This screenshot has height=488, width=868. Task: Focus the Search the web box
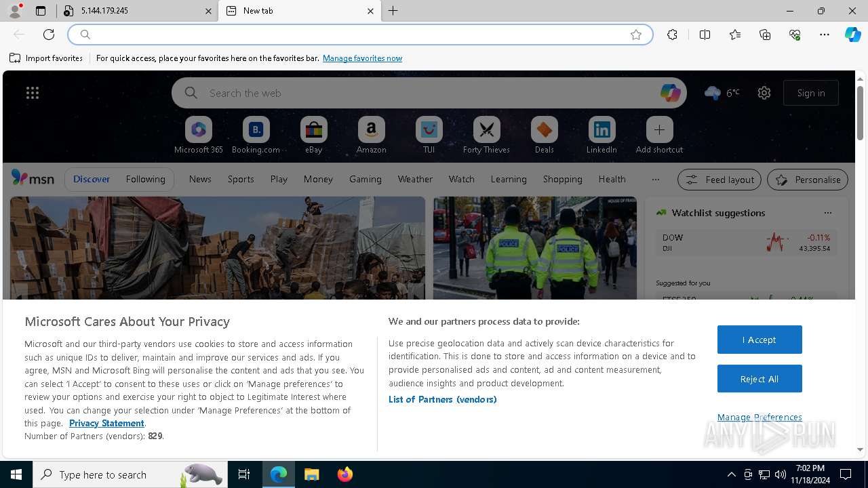point(429,93)
